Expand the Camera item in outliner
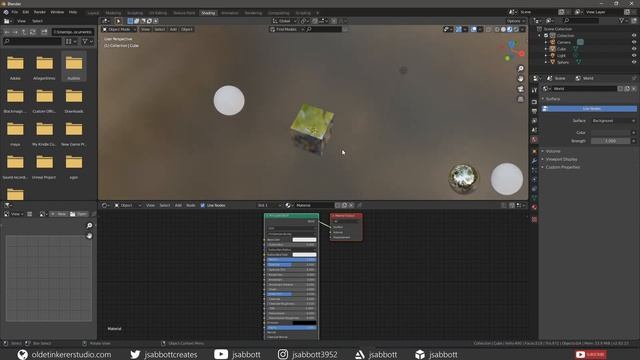This screenshot has height=360, width=640. [546, 42]
